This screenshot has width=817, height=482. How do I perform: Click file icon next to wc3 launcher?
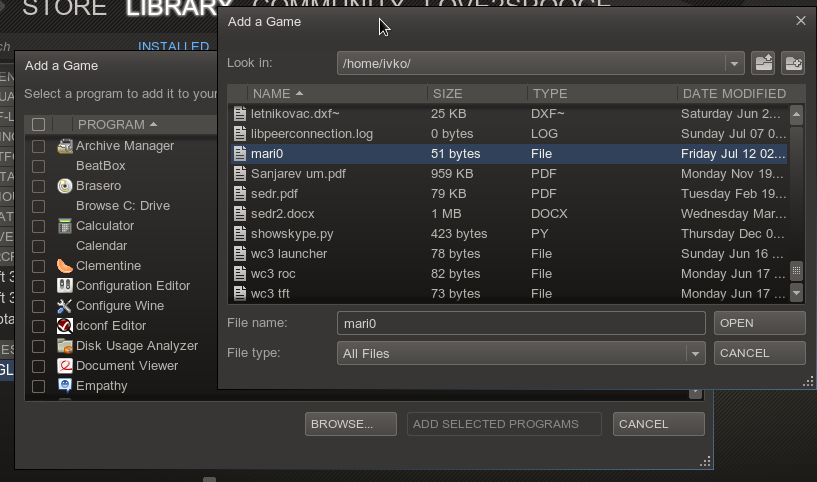(240, 254)
